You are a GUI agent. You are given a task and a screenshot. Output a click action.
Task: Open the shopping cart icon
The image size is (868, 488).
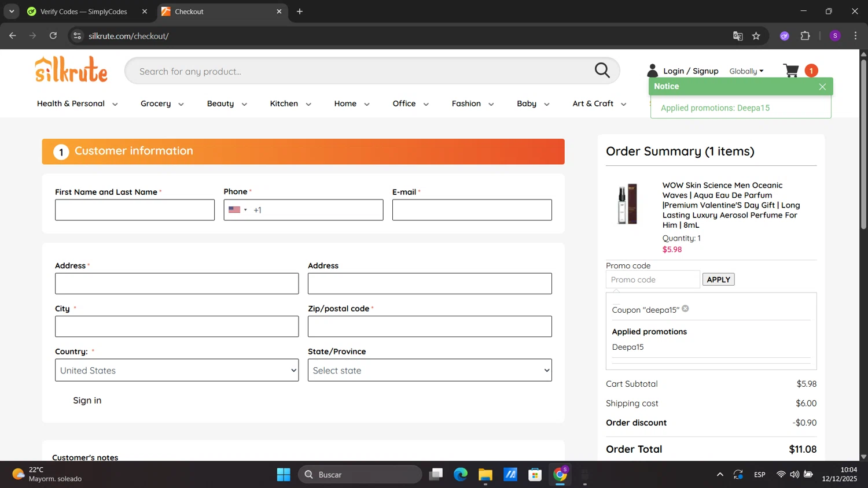pyautogui.click(x=791, y=71)
